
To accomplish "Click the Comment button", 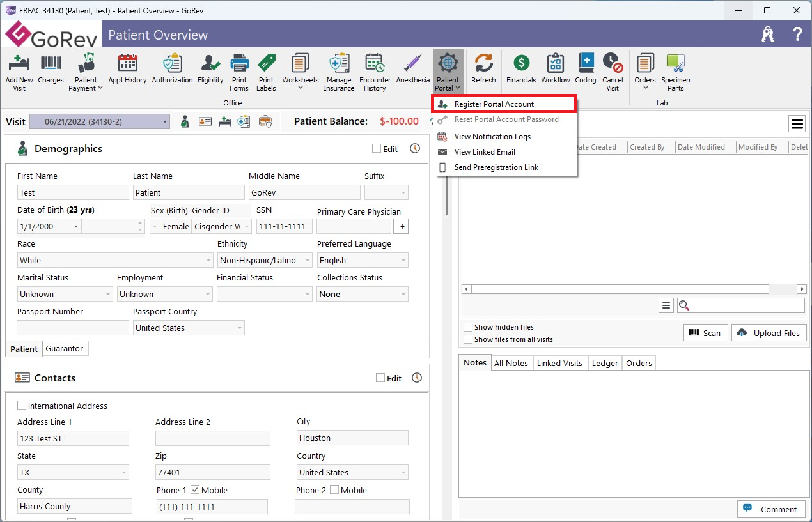I will click(772, 509).
